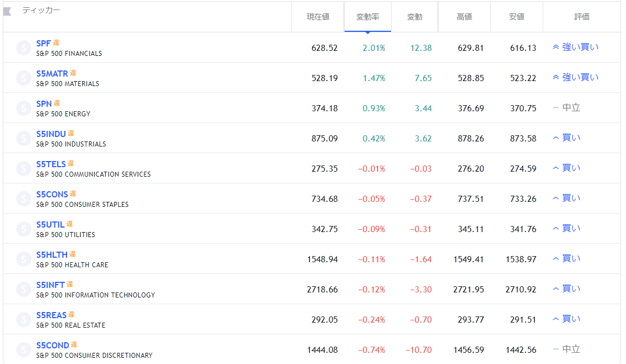Click the -0.37 change value for S5CONS
This screenshot has height=364, width=626.
point(421,199)
